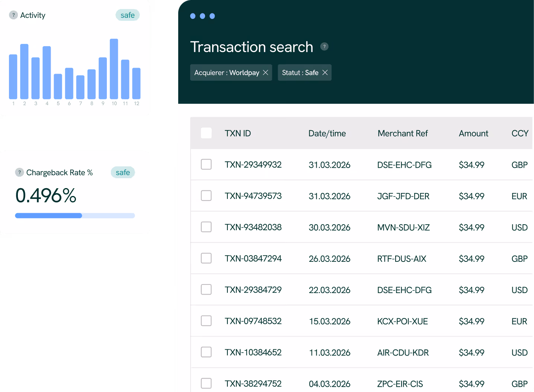Sort by the CCY column header
534x392 pixels.
[520, 134]
